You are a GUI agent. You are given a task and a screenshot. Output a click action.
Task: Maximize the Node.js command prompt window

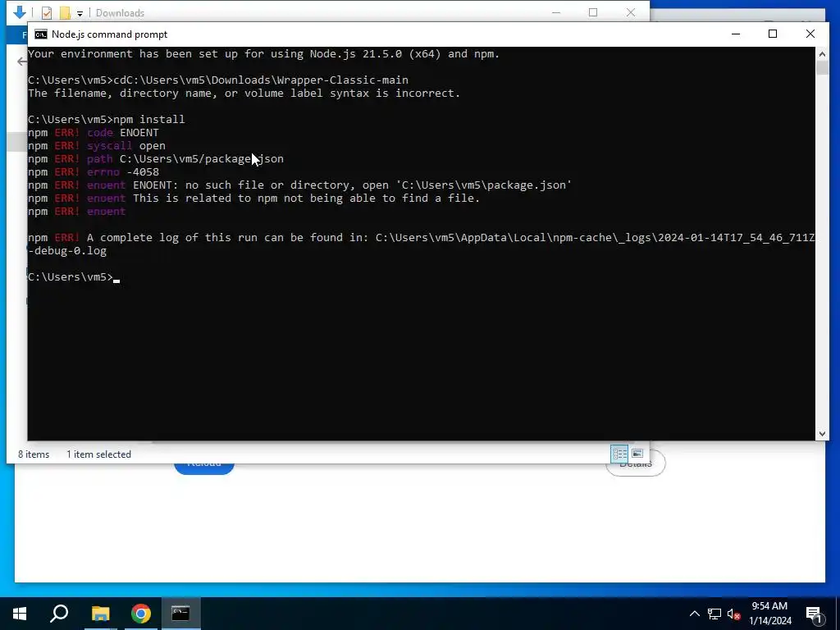pos(773,34)
